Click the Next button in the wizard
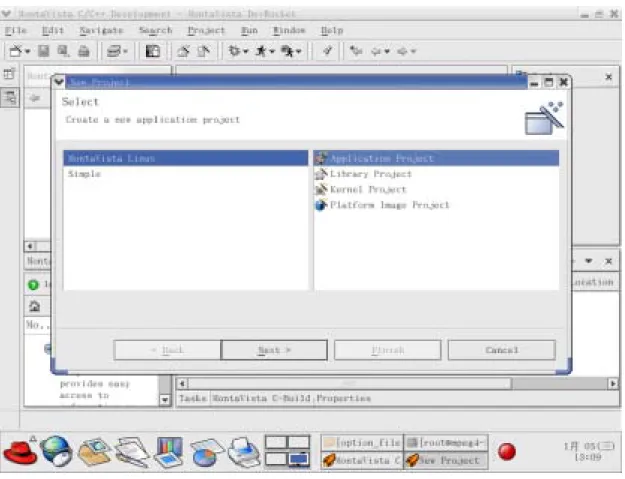This screenshot has width=625, height=479. (x=274, y=350)
